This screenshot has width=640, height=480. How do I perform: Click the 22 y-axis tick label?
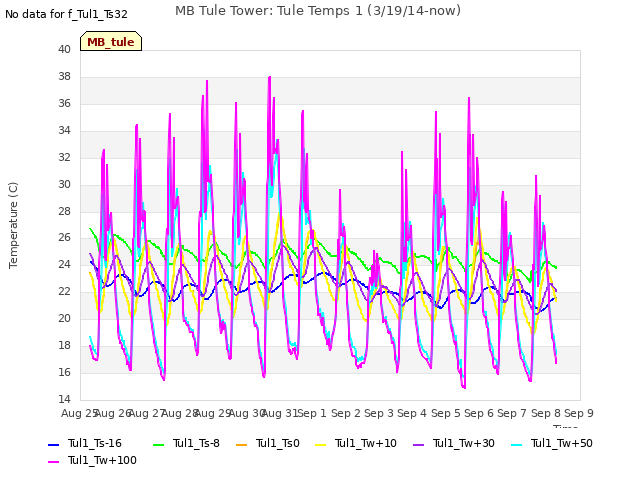[64, 291]
